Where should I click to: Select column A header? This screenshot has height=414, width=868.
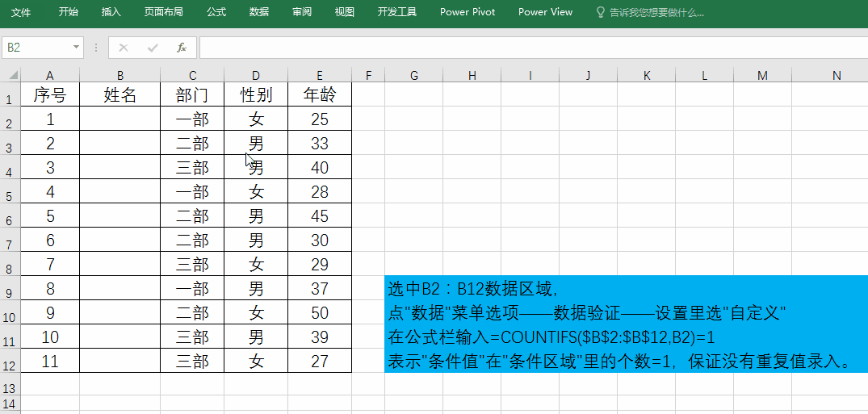pos(50,75)
